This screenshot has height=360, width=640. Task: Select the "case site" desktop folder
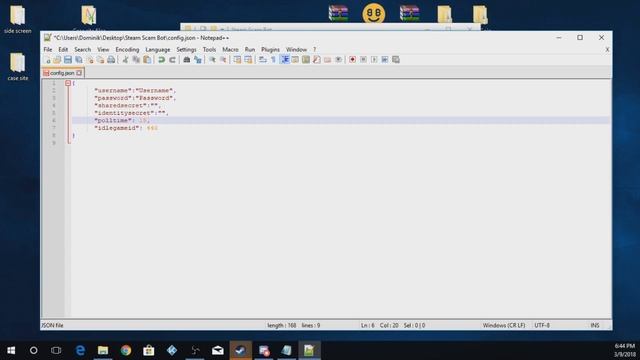pos(18,67)
